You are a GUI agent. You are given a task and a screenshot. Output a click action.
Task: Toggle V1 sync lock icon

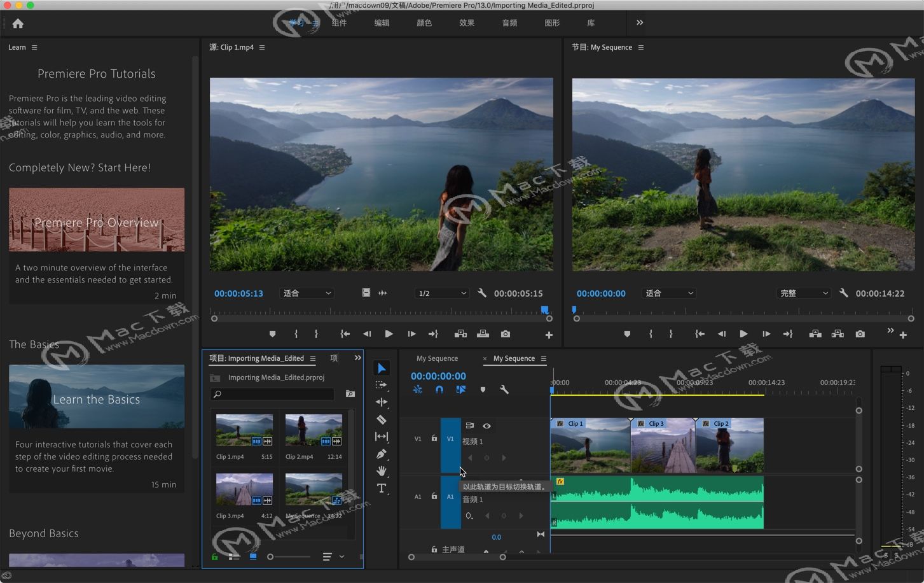[469, 426]
